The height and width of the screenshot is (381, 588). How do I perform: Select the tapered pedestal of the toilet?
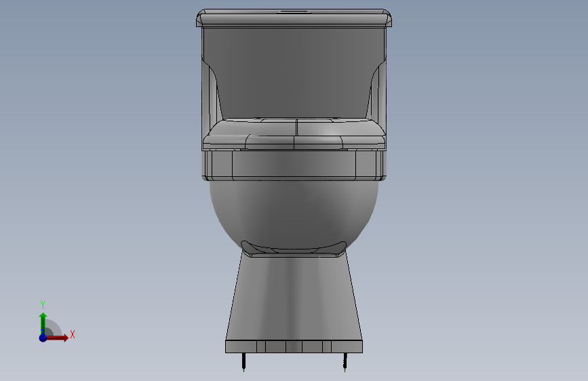tap(294, 296)
